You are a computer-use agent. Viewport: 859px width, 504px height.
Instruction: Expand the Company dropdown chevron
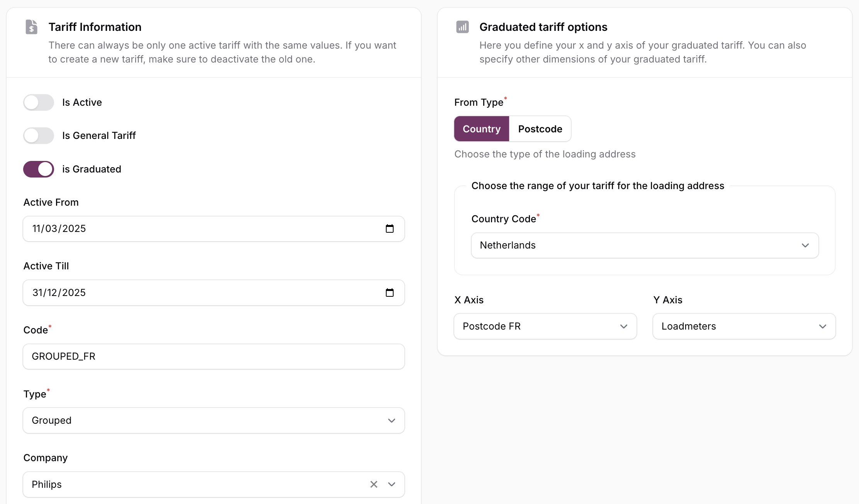point(392,484)
